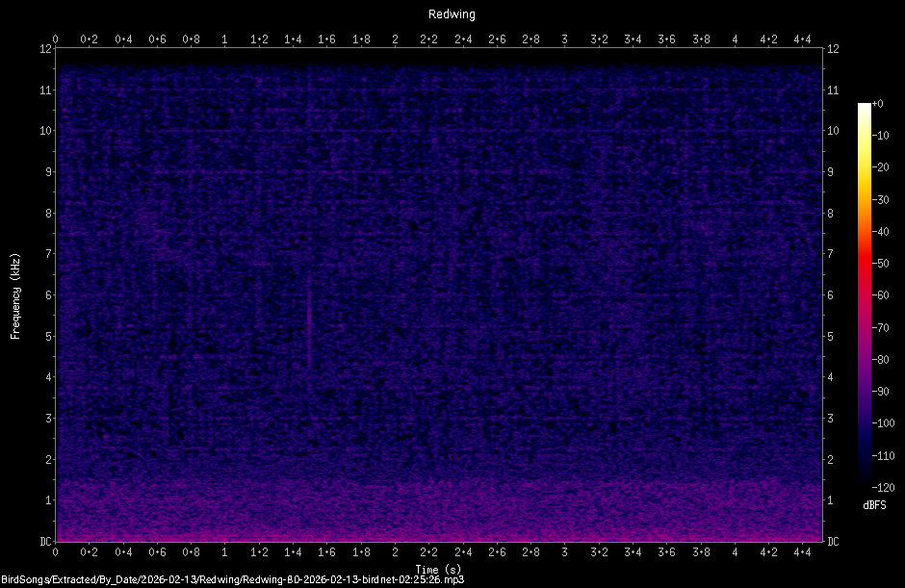Click the 6 kHz tick on right axis
905x588 pixels.
click(x=829, y=296)
